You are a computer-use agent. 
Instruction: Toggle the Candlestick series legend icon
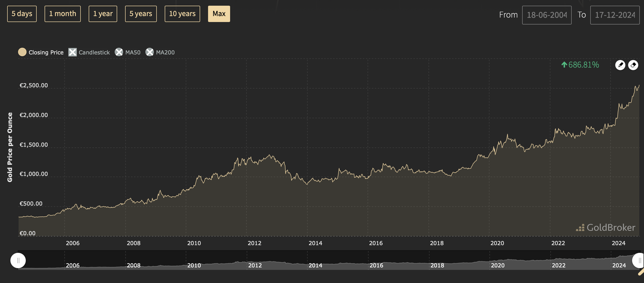coord(73,52)
